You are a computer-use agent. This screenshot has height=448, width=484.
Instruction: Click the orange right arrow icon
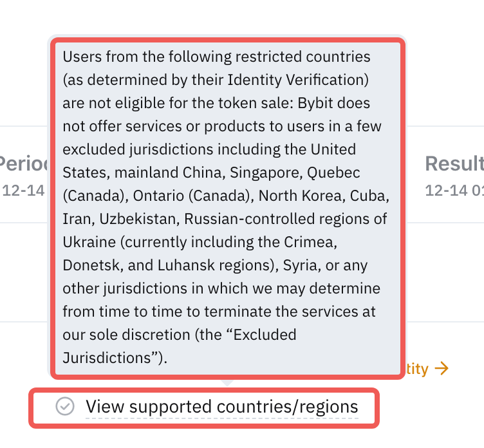[441, 368]
